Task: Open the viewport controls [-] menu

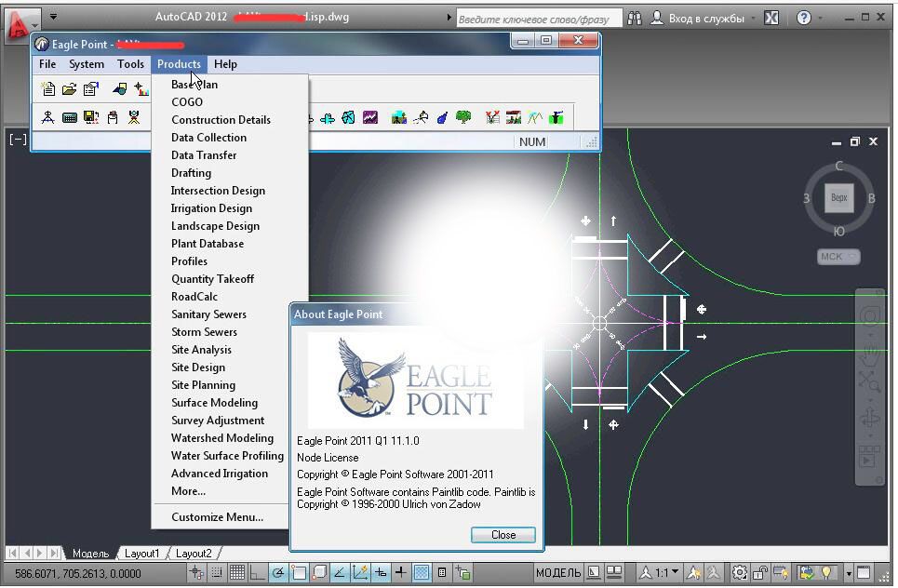Action: 18,140
